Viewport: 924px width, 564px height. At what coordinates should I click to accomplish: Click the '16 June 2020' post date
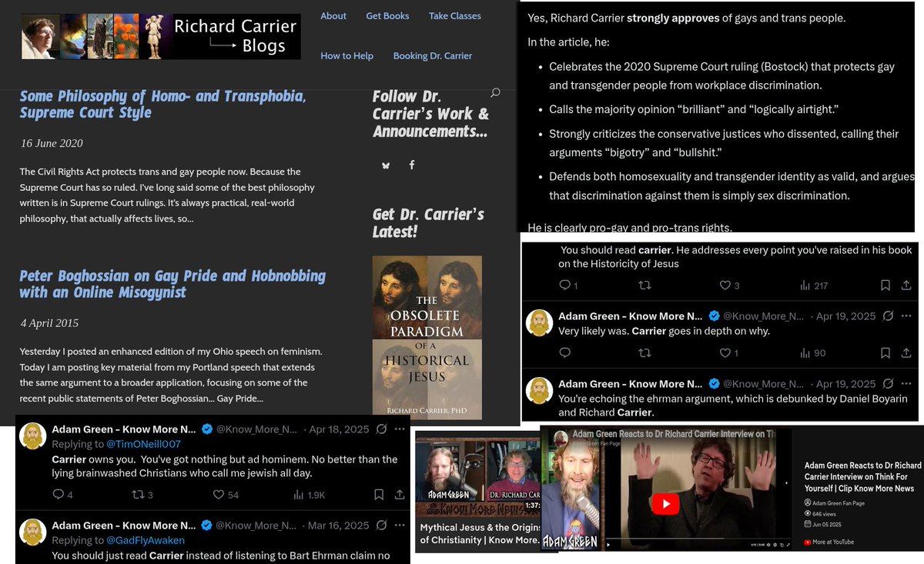pyautogui.click(x=52, y=143)
